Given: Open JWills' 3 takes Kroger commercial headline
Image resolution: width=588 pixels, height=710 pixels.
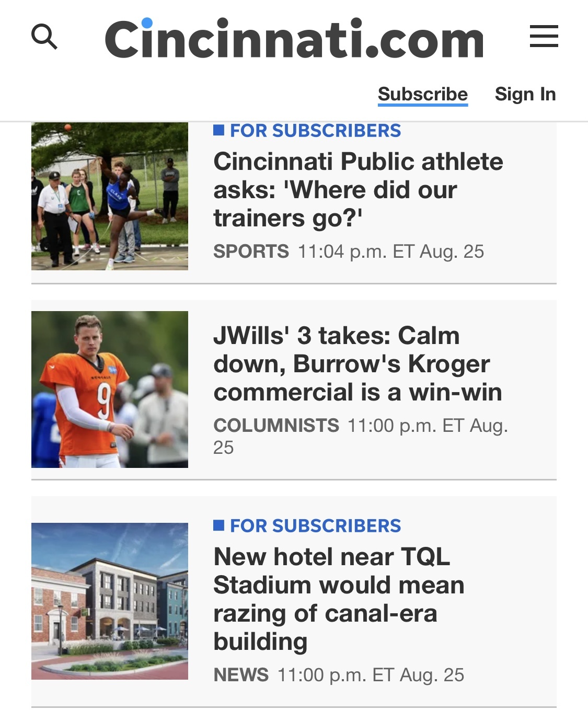Looking at the screenshot, I should [358, 364].
